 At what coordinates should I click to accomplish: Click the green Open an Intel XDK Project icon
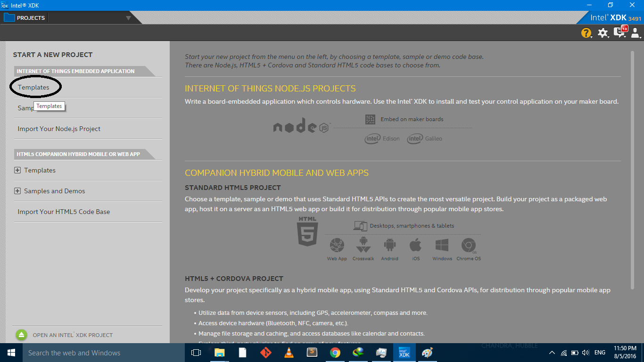click(22, 335)
